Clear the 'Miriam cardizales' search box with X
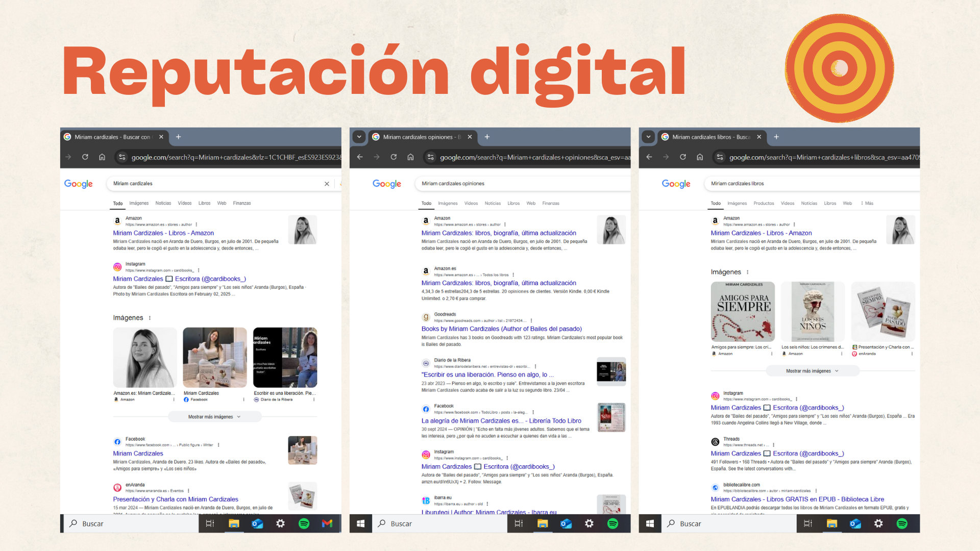Screen dimensions: 980x551 pyautogui.click(x=327, y=184)
